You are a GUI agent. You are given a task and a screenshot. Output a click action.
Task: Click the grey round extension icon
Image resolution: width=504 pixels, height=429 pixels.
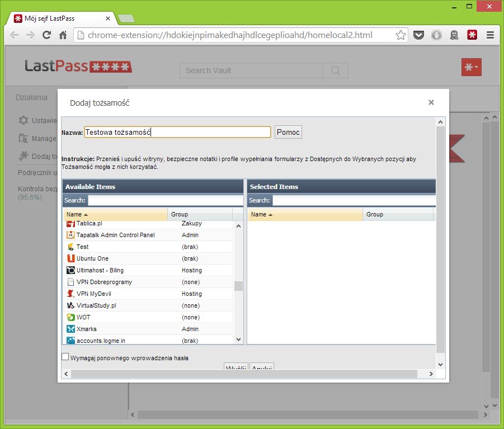point(436,35)
